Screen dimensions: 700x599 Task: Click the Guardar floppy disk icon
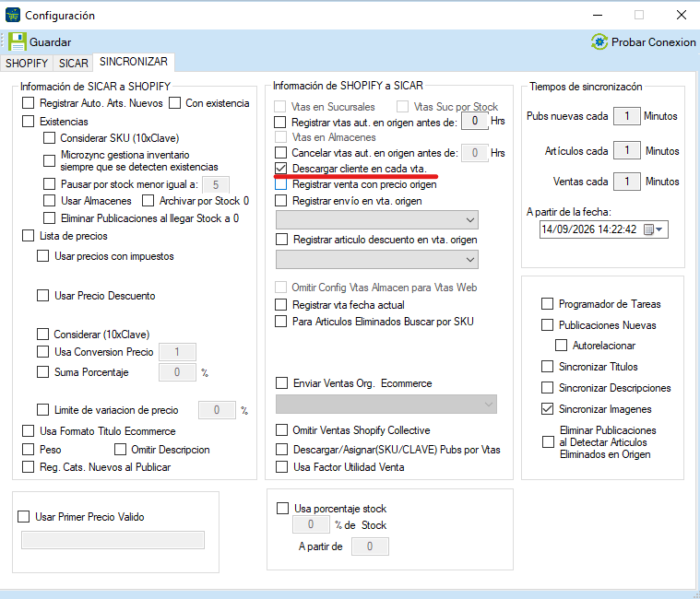[x=18, y=41]
